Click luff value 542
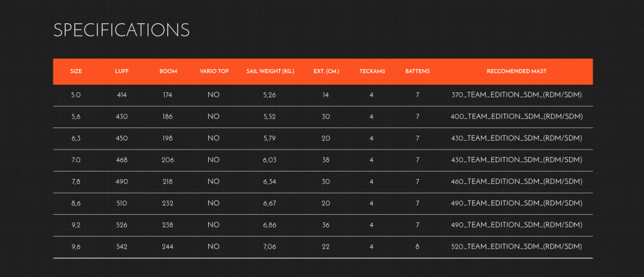This screenshot has width=644, height=277. coord(121,247)
